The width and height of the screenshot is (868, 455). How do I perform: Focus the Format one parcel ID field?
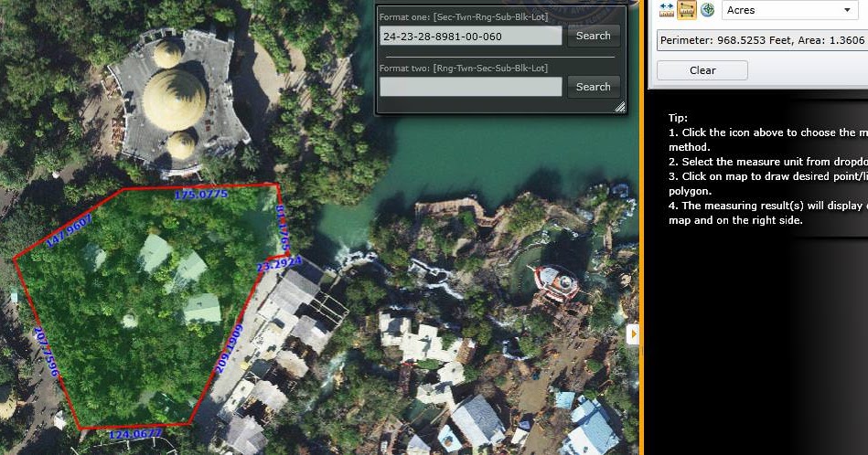click(x=470, y=37)
